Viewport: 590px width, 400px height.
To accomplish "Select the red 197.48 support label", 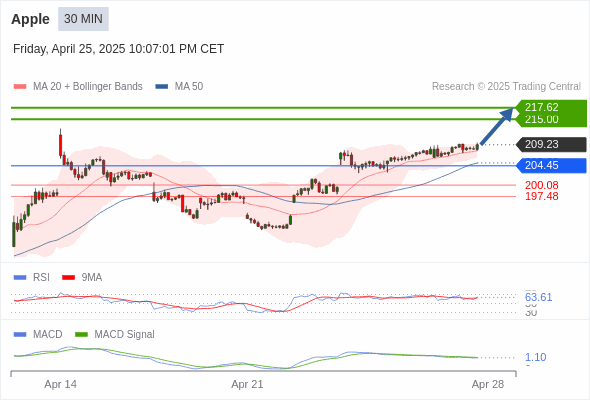I will [x=541, y=196].
